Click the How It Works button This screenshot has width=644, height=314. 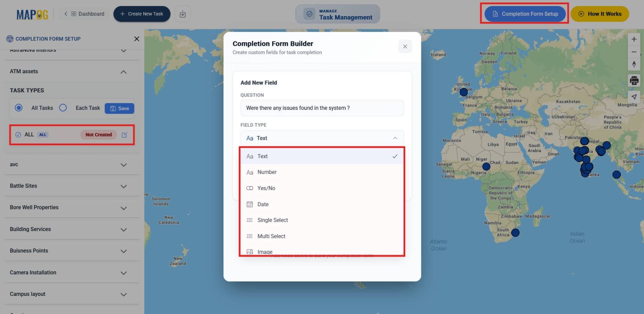pos(600,14)
